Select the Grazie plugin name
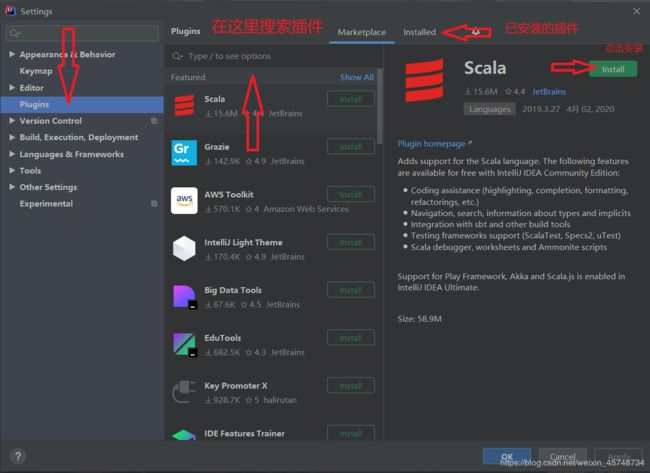The height and width of the screenshot is (473, 650). (x=217, y=147)
